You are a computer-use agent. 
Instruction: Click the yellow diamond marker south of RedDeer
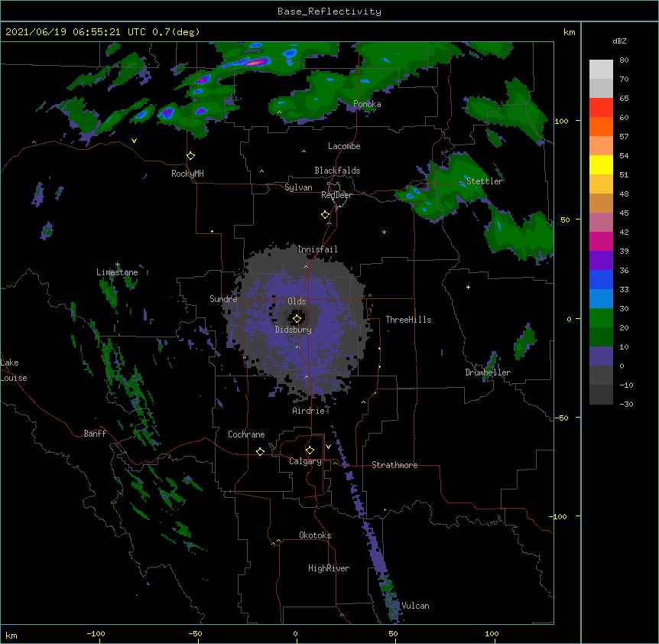(x=326, y=215)
